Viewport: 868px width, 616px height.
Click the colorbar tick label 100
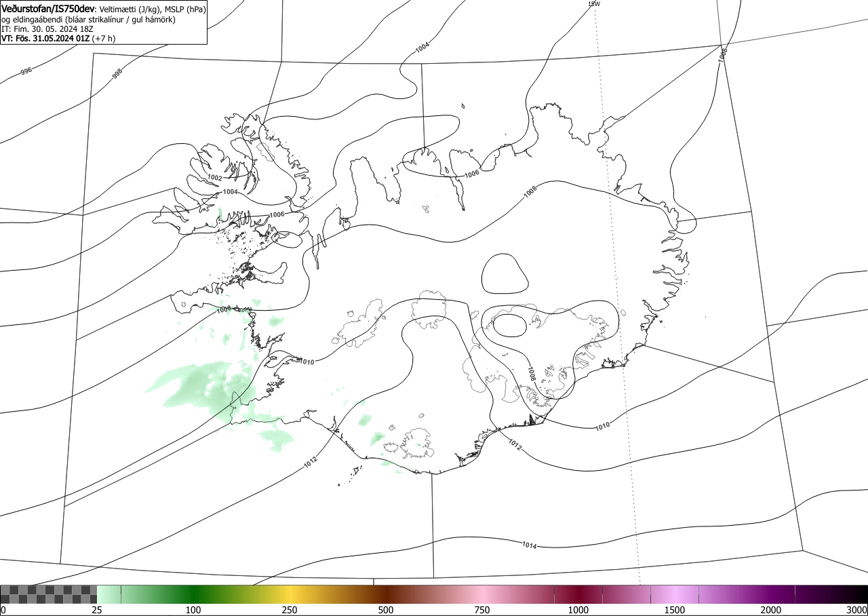(x=193, y=610)
